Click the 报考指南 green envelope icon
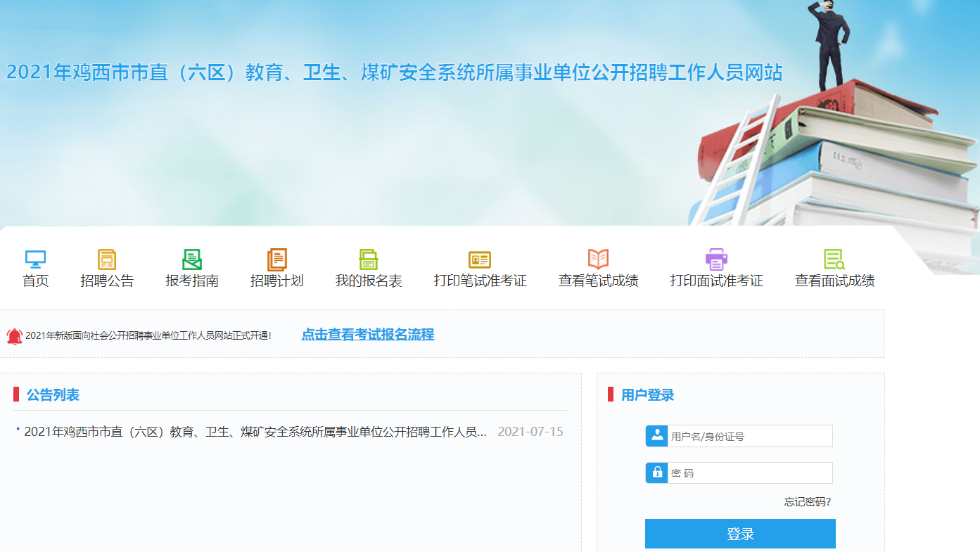Viewport: 980px width, 552px height. (192, 259)
